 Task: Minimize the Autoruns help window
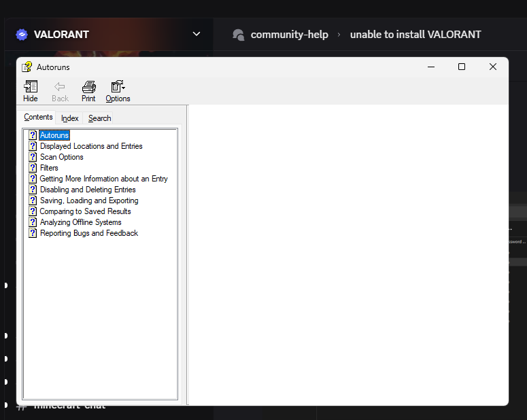[431, 67]
